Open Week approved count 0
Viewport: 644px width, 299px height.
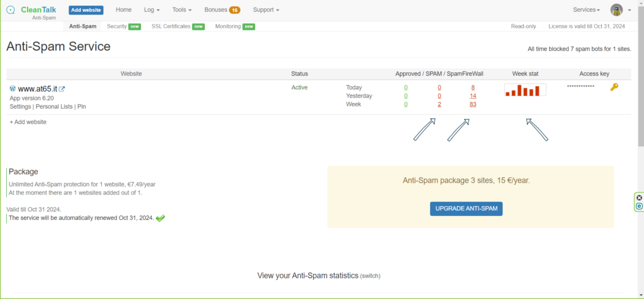click(406, 104)
